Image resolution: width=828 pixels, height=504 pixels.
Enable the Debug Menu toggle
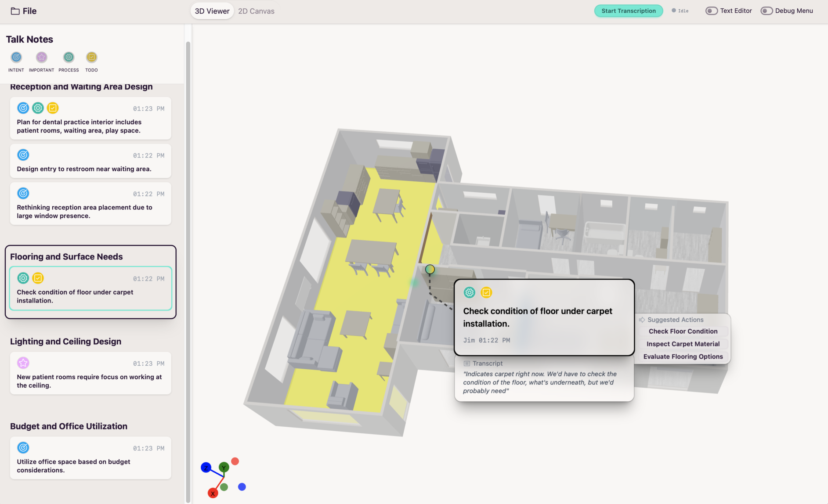[x=767, y=11]
